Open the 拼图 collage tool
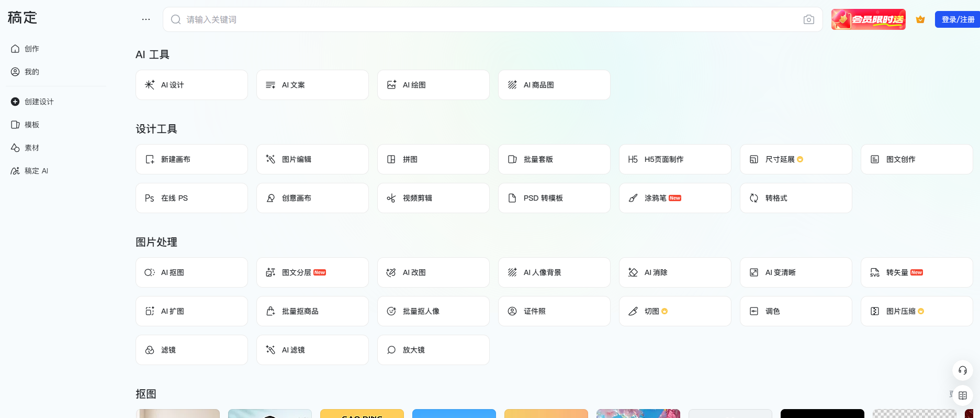 (x=433, y=159)
